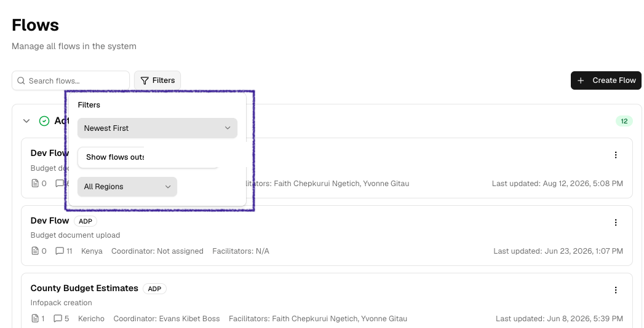Click the Flows page heading
Image resolution: width=644 pixels, height=328 pixels.
tap(35, 25)
